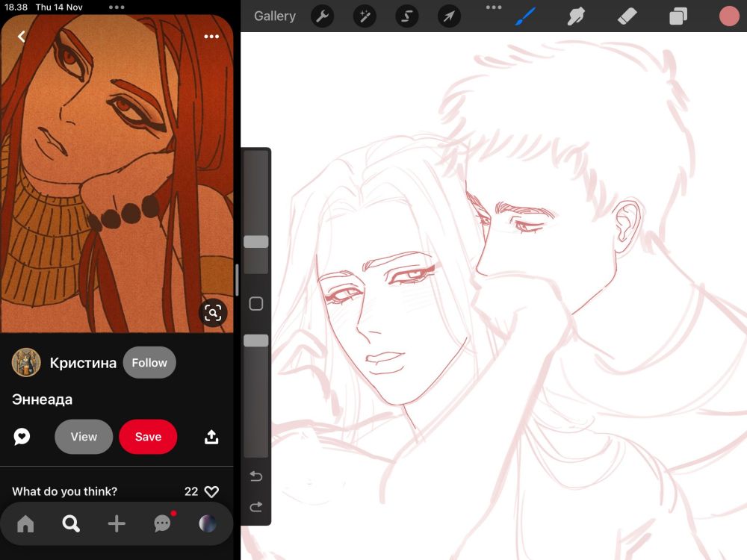
Task: Activate the Selection tool
Action: pos(407,16)
